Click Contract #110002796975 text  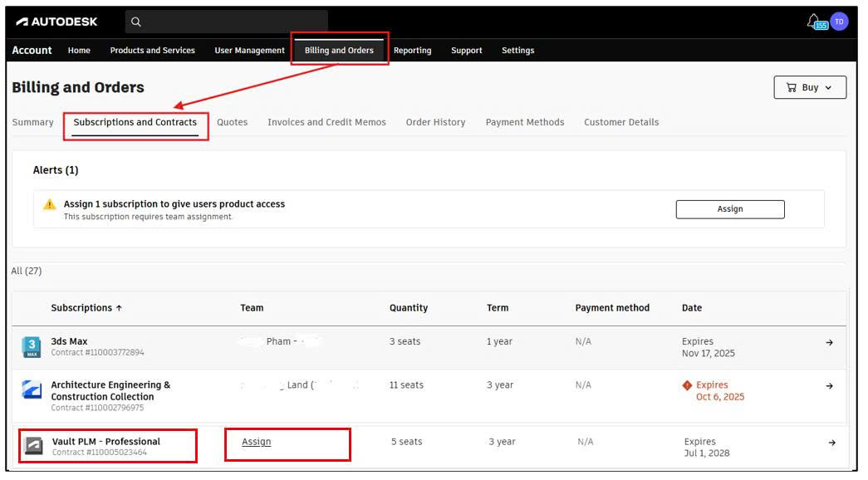click(x=97, y=408)
